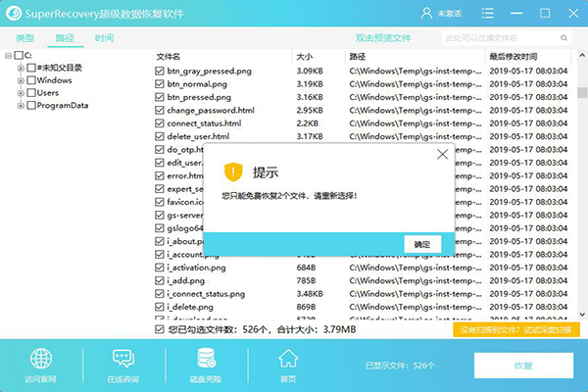Open the hamburger list menu icon
The image size is (588, 392).
click(x=487, y=14)
